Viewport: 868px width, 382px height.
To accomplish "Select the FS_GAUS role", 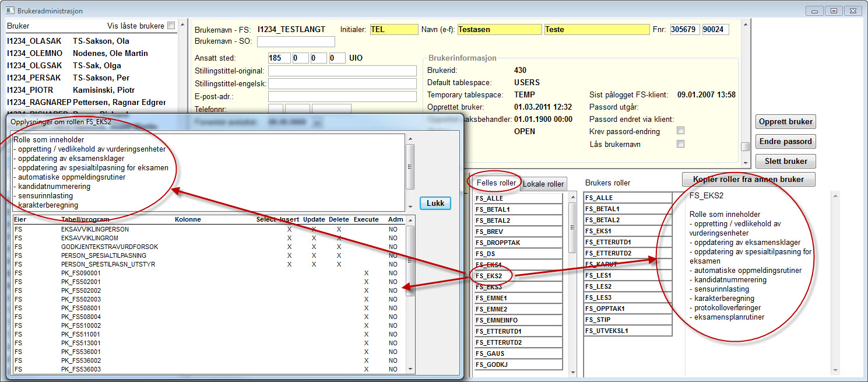I will 518,353.
